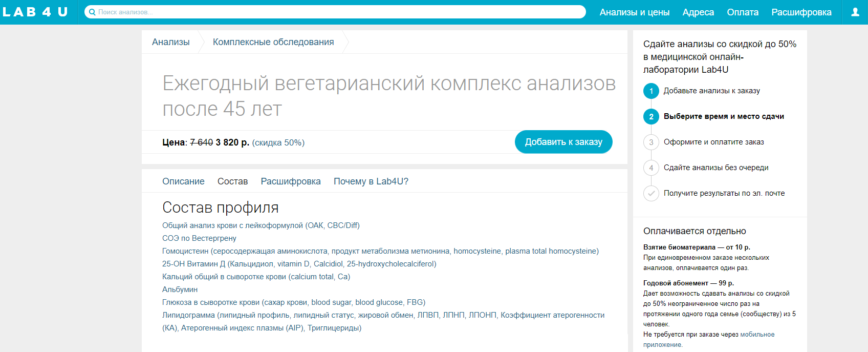Click the step 3 circle icon
The height and width of the screenshot is (352, 868).
pos(651,142)
